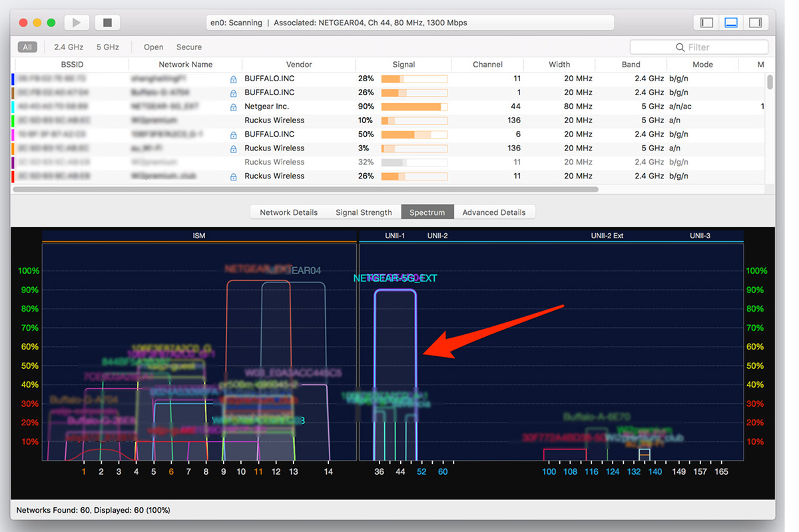Select the All networks filter button

pos(27,47)
